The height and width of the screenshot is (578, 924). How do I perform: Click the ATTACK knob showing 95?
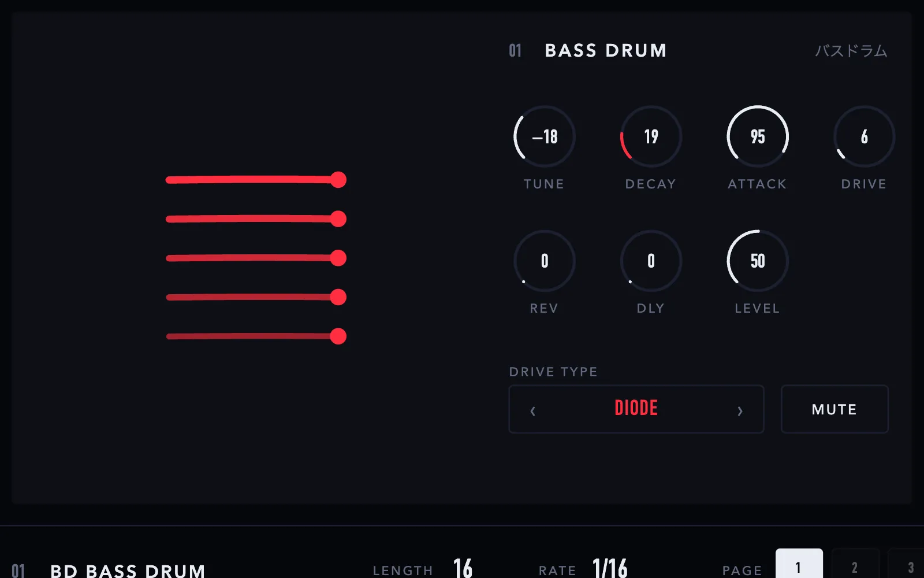[758, 136]
